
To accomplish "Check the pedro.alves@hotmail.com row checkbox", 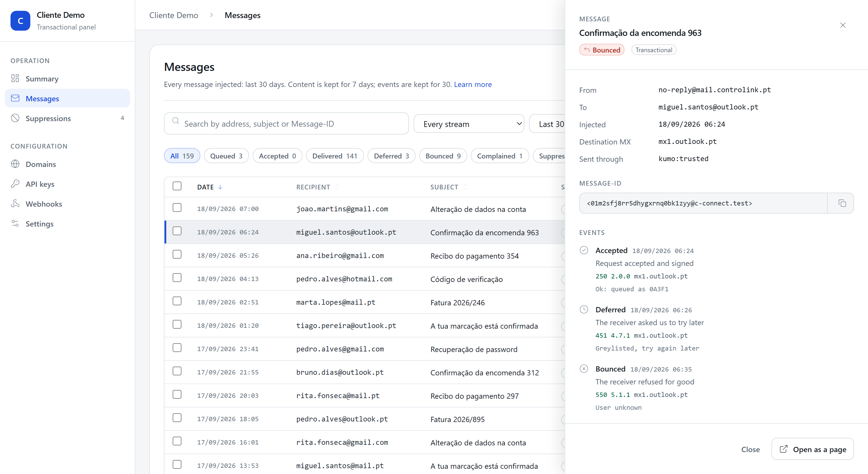I will click(x=177, y=278).
